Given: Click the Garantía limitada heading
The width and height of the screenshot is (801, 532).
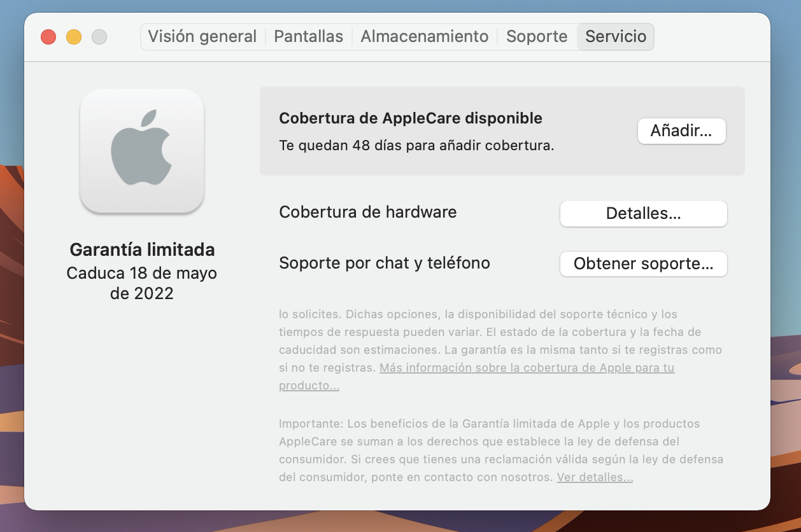Looking at the screenshot, I should [x=142, y=249].
